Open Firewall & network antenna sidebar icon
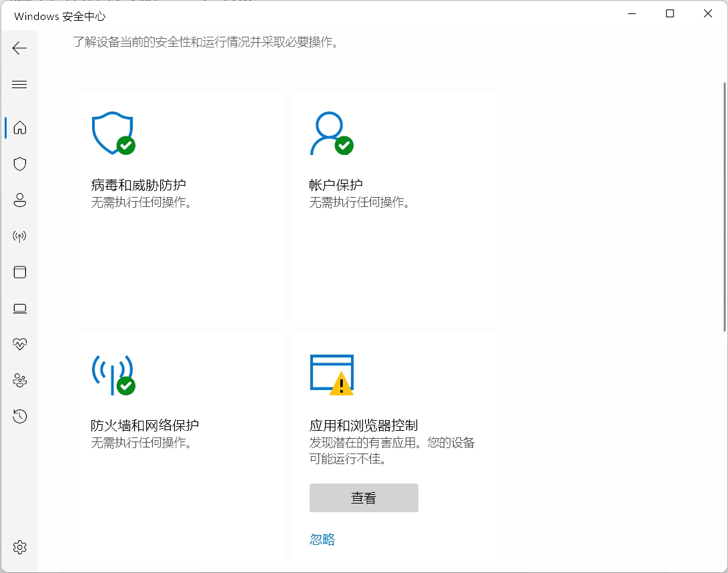The height and width of the screenshot is (573, 728). [x=19, y=236]
